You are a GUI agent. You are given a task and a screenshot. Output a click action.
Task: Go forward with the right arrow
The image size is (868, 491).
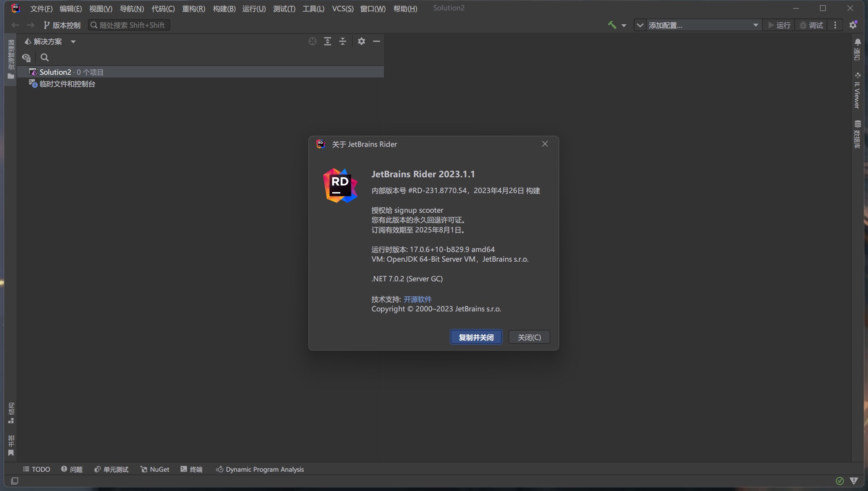point(30,25)
